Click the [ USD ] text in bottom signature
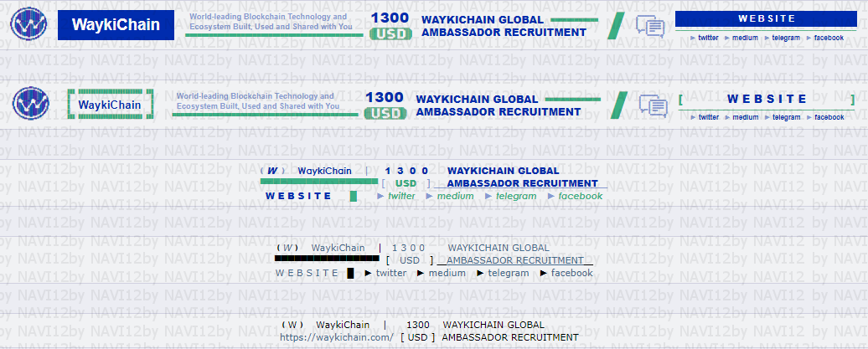The image size is (868, 349). 417,336
